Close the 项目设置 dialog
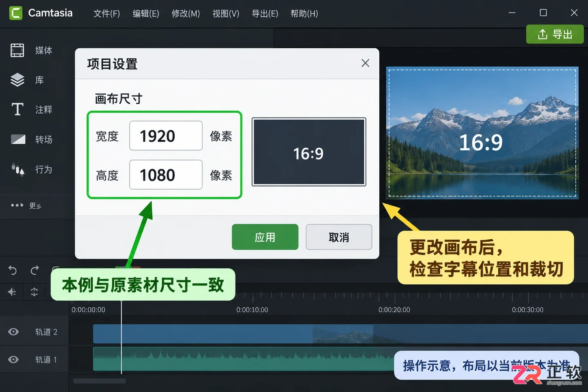Screen dimensions: 588x392 coord(365,63)
